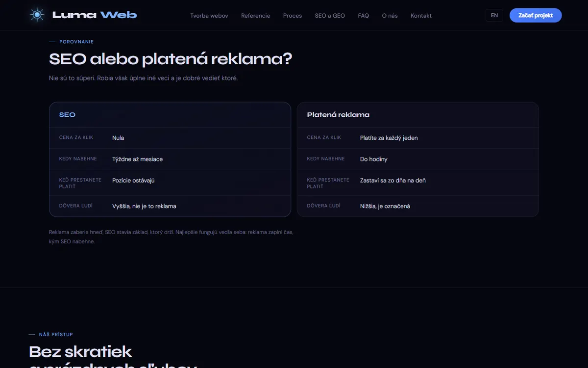588x368 pixels.
Task: Select SEO a GEO nav item
Action: pyautogui.click(x=330, y=16)
